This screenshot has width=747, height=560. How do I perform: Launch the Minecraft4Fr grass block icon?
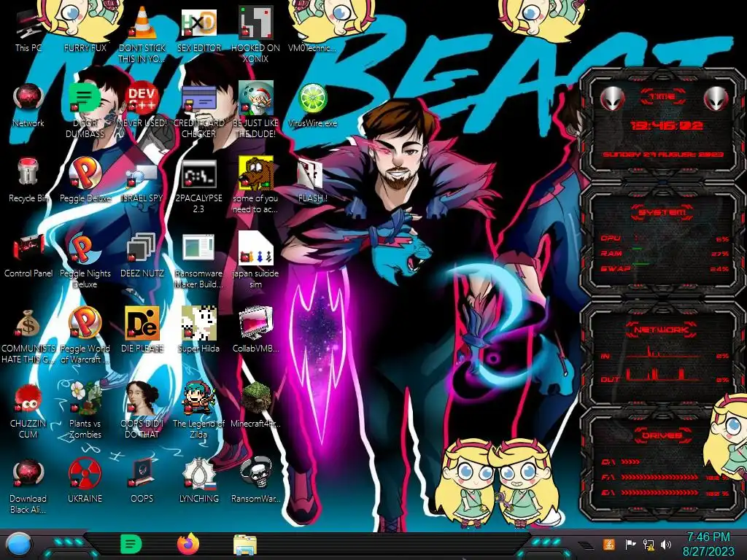pyautogui.click(x=256, y=398)
